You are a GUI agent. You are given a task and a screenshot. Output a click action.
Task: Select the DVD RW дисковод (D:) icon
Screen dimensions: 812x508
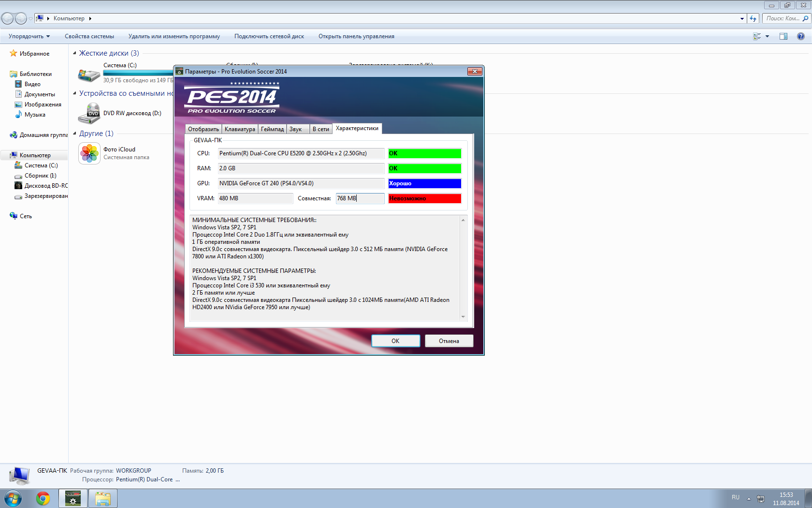coord(89,113)
